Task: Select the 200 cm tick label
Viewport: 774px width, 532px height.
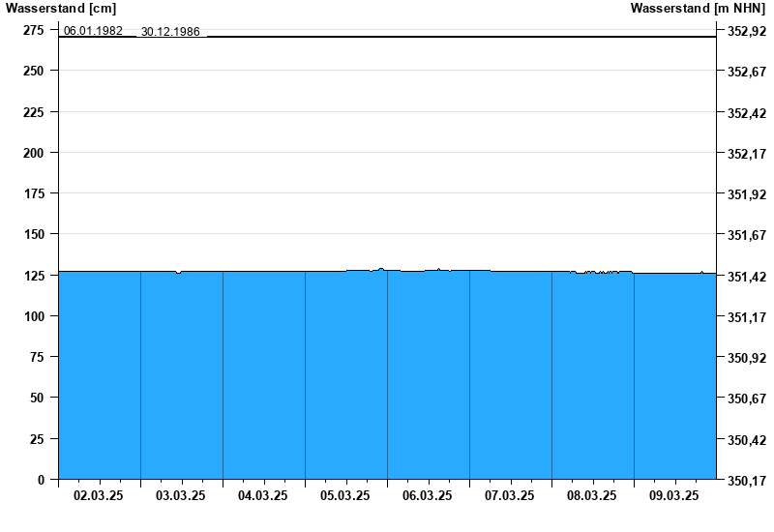Action: pyautogui.click(x=34, y=153)
